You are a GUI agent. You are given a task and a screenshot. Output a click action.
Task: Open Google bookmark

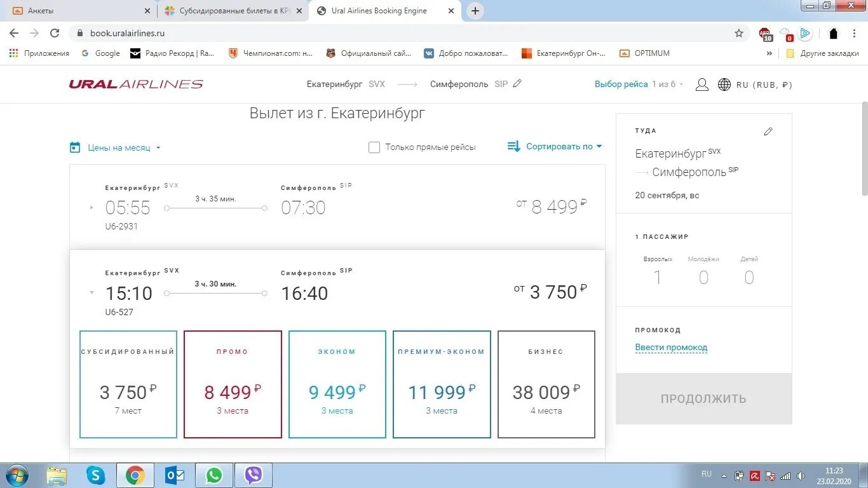100,53
